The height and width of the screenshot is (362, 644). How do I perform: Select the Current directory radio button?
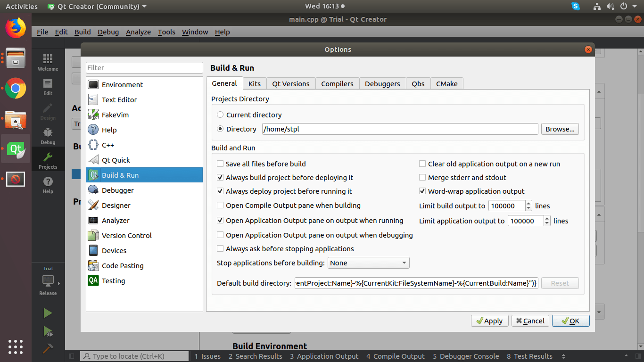click(x=220, y=115)
